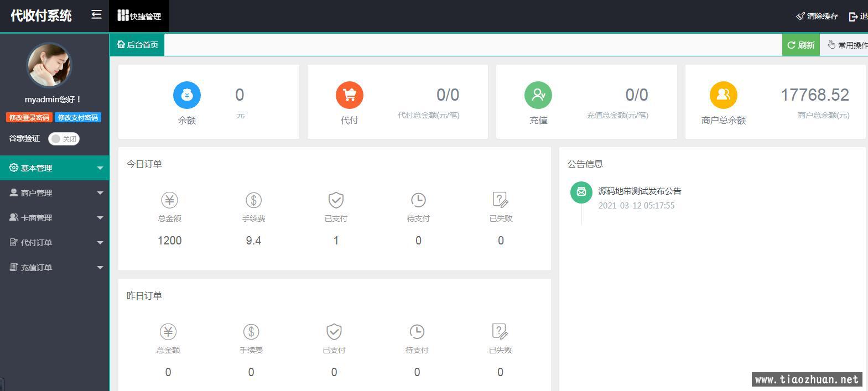Click the green 充值 recharge icon
The height and width of the screenshot is (391, 868).
pyautogui.click(x=538, y=95)
